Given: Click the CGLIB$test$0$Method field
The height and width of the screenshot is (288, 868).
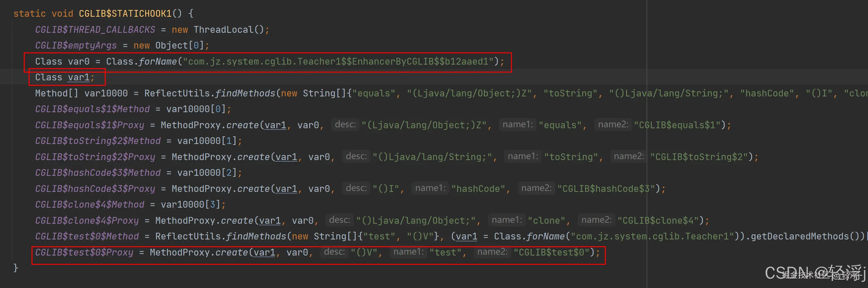Looking at the screenshot, I should (x=87, y=237).
